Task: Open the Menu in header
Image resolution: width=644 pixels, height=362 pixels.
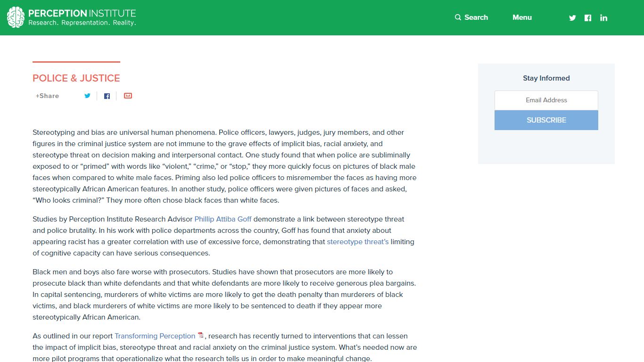Action: [x=522, y=17]
